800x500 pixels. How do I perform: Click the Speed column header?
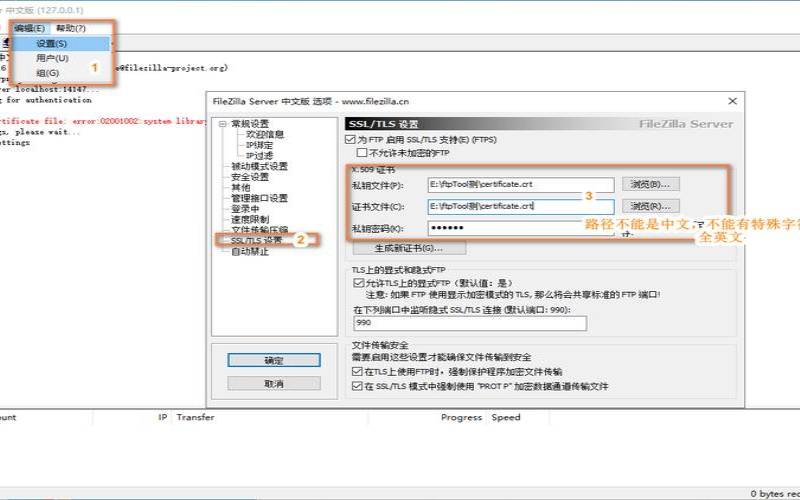[x=506, y=417]
